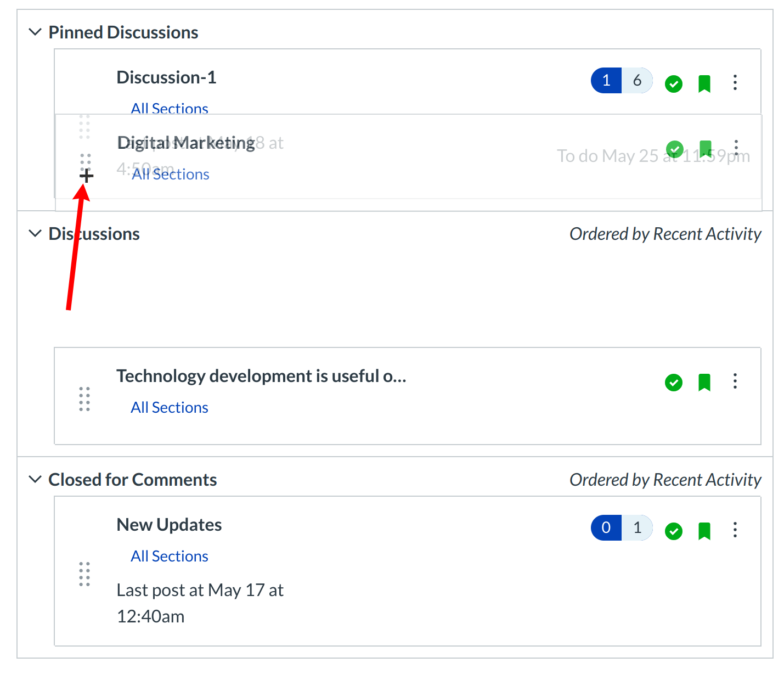Collapse the Discussions section
784x674 pixels.
[x=35, y=234]
